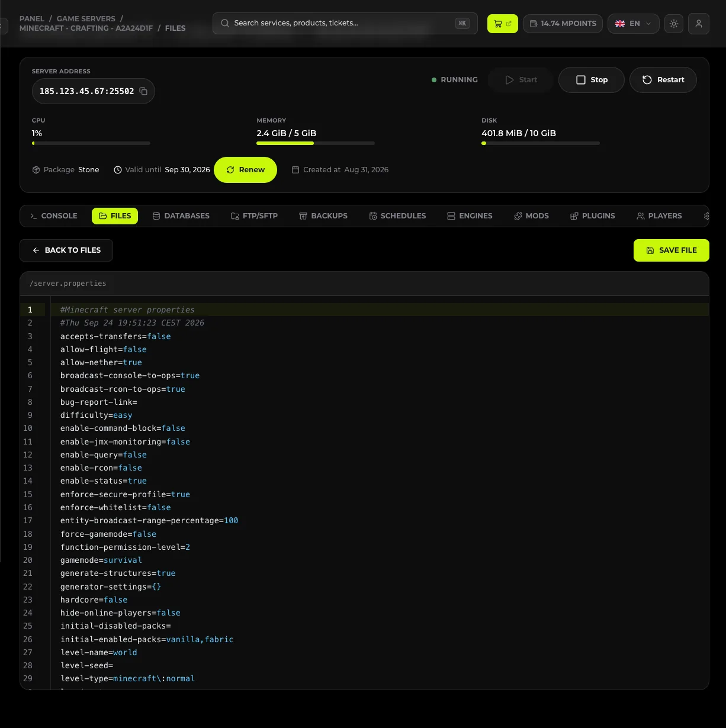The height and width of the screenshot is (728, 726).
Task: Click the settings gear tab icon
Action: pos(706,216)
